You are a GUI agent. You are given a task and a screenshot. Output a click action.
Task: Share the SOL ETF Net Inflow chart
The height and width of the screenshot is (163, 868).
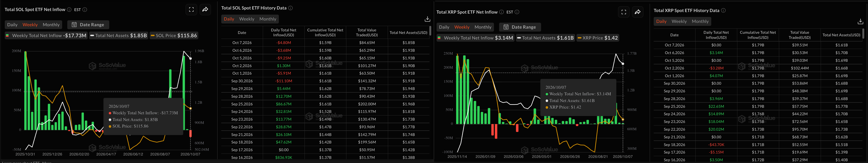(205, 10)
